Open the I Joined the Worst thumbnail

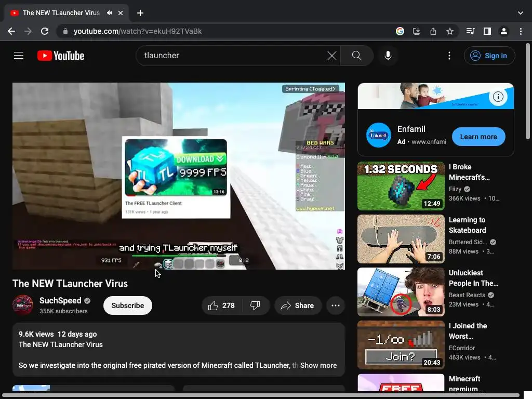pos(401,345)
